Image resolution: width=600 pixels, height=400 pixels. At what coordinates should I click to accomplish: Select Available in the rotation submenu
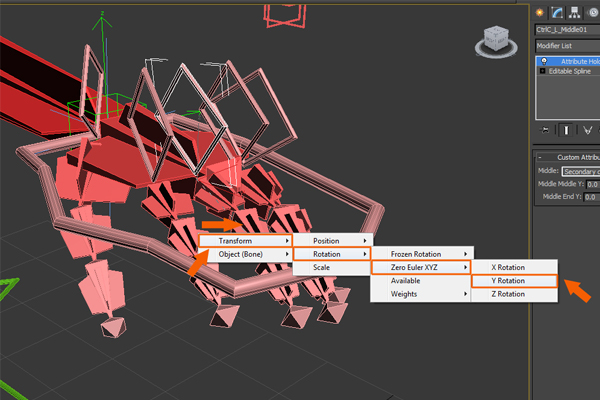click(421, 281)
